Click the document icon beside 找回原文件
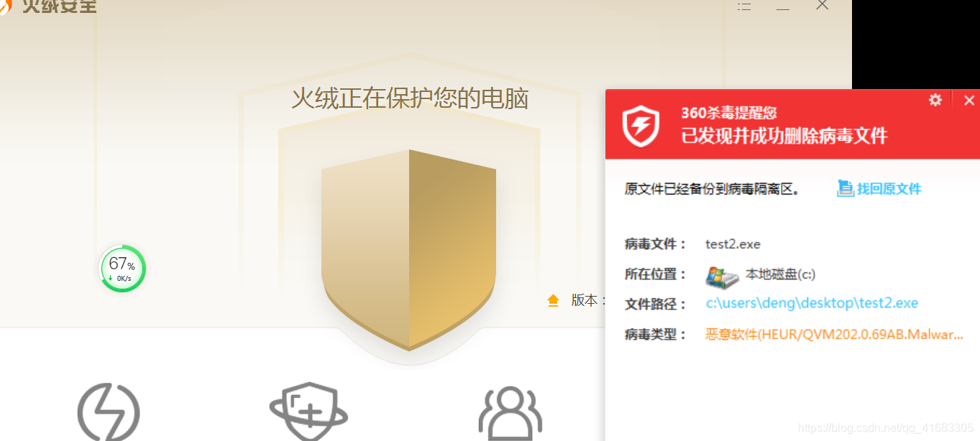Viewport: 980px width, 441px height. click(845, 188)
